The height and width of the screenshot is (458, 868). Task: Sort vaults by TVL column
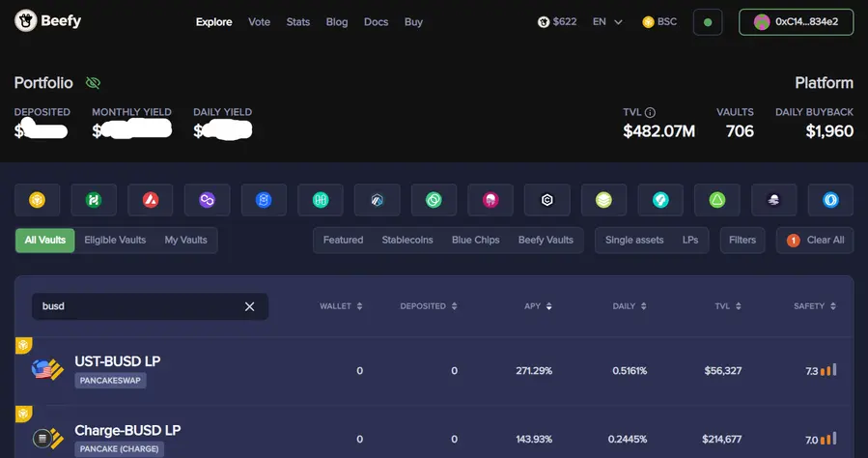pos(728,306)
